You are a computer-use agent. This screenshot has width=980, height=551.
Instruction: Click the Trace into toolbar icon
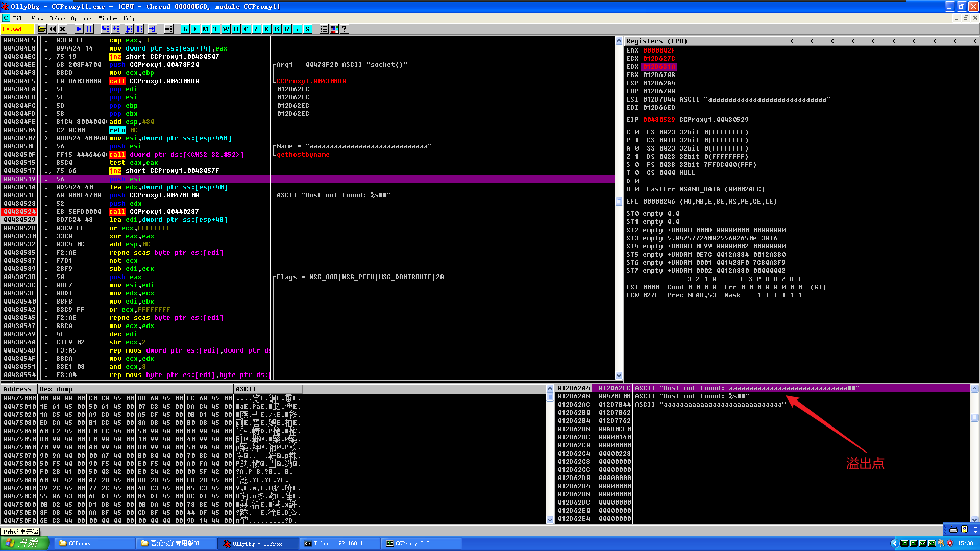pos(129,29)
